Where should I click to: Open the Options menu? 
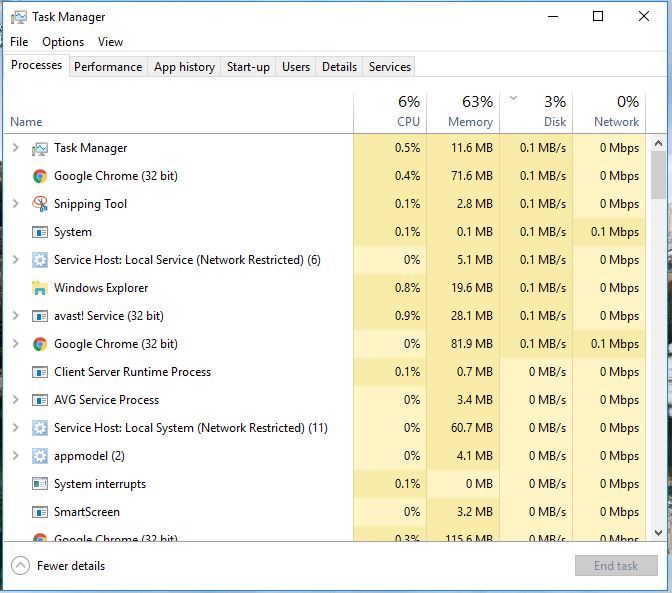[63, 42]
